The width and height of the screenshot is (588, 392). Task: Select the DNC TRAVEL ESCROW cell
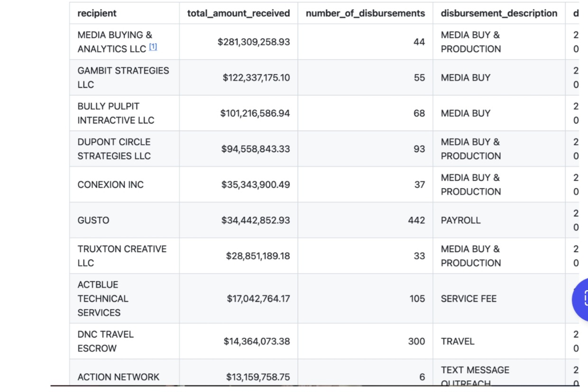tap(106, 341)
